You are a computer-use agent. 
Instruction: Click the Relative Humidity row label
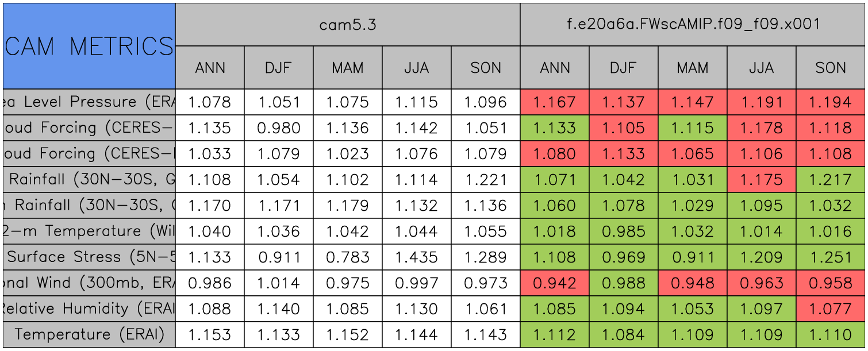tap(89, 308)
